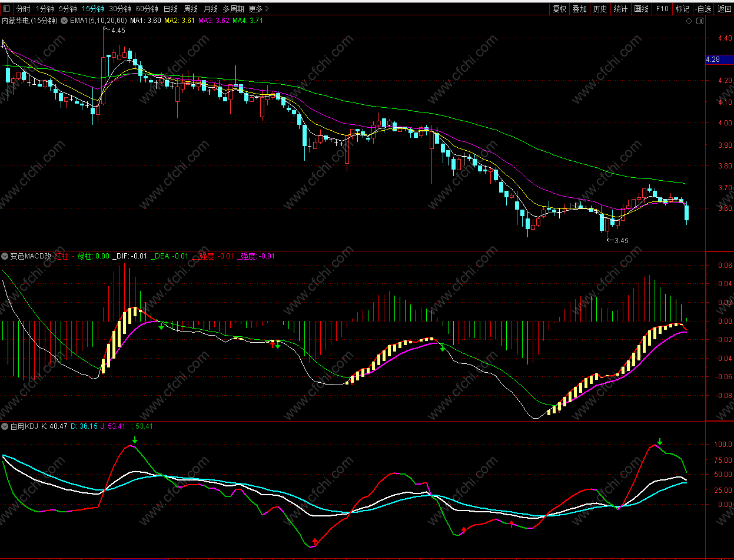Open the 多周期 multi-period view

coord(233,9)
